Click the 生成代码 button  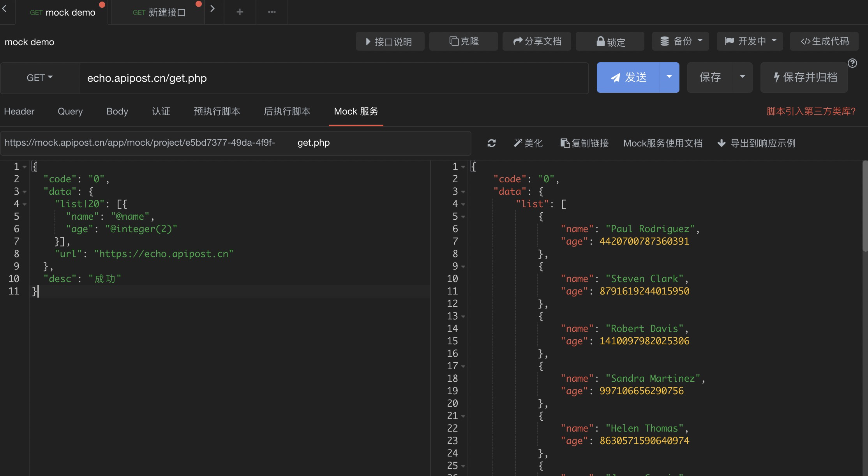pos(824,41)
